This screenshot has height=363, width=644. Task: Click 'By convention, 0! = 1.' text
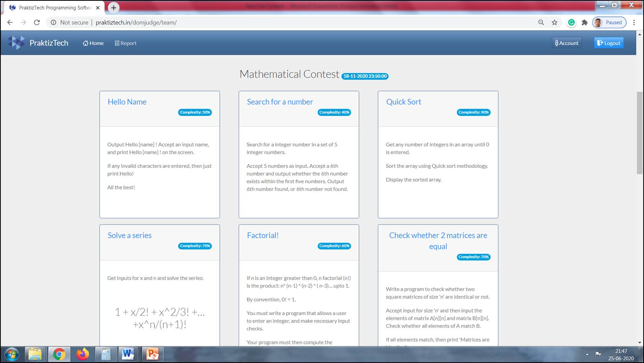(x=271, y=300)
